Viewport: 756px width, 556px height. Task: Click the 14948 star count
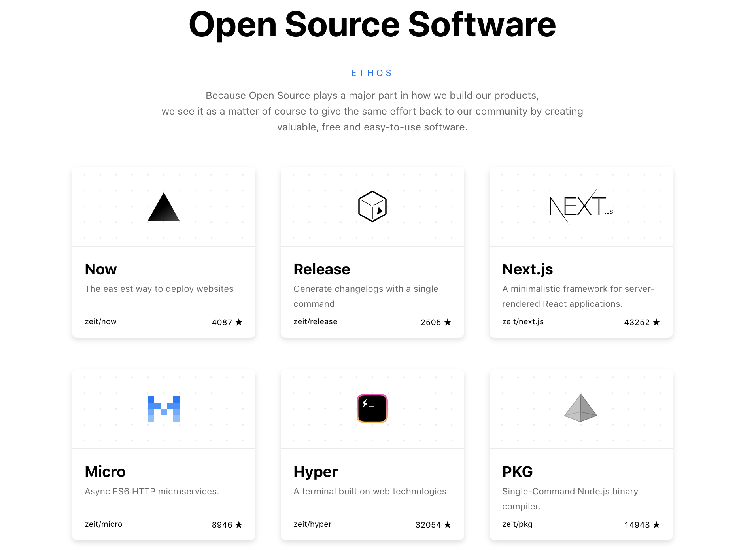point(637,525)
